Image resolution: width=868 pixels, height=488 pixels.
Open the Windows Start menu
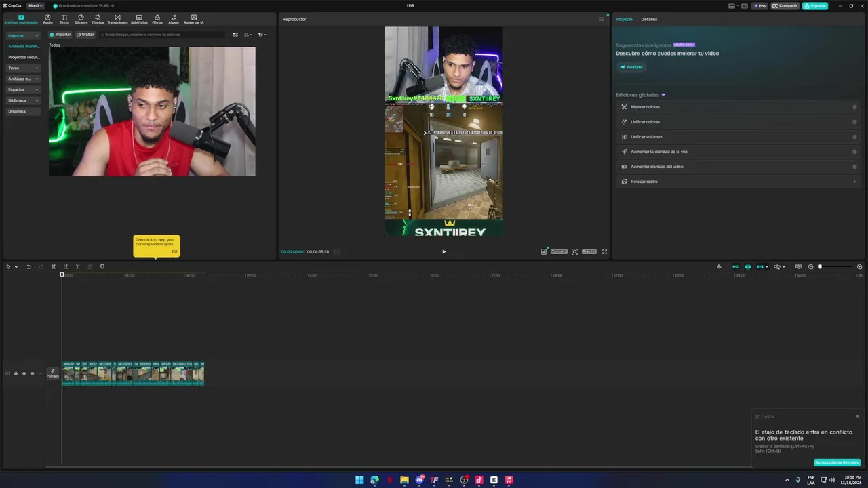tap(359, 480)
